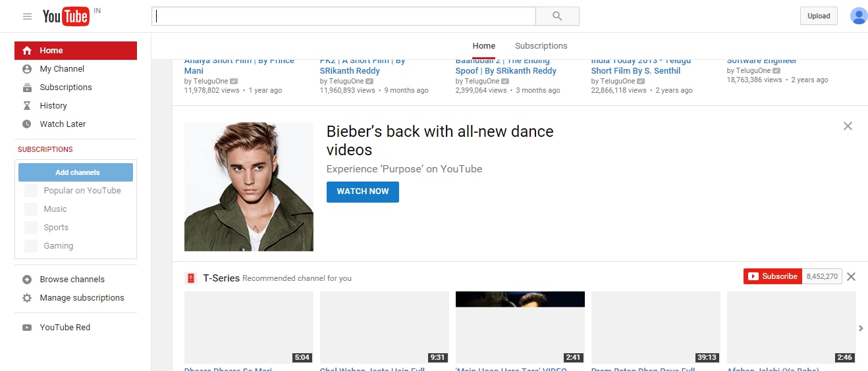Open 'PK2 | A Short Film' video title
The image size is (868, 371).
[x=362, y=66]
